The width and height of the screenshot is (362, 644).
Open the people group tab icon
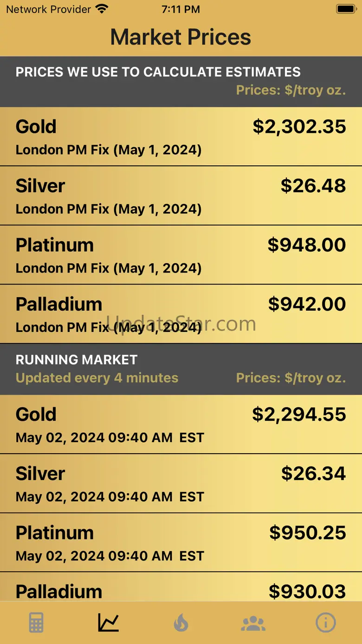[x=253, y=623]
